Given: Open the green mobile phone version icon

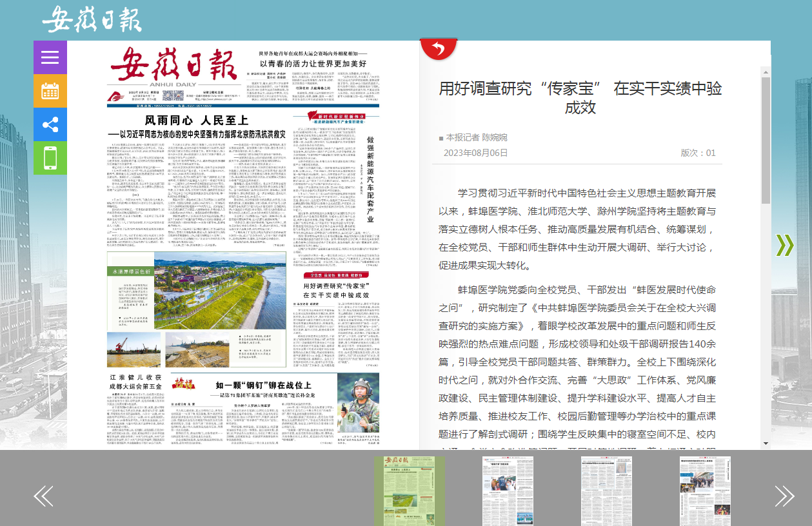Looking at the screenshot, I should (x=50, y=158).
